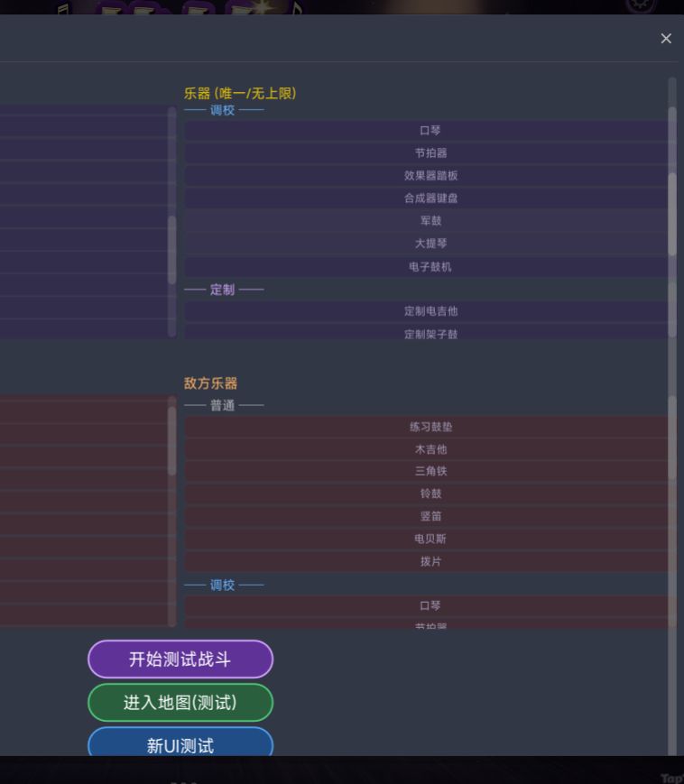The width and height of the screenshot is (684, 784).
Task: Open the 新UI测试 button
Action: coord(180,742)
